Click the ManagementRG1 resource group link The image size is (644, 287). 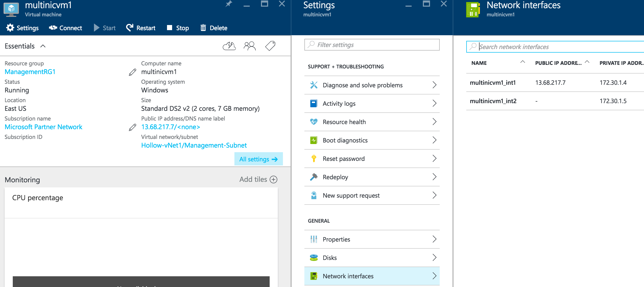pos(30,72)
